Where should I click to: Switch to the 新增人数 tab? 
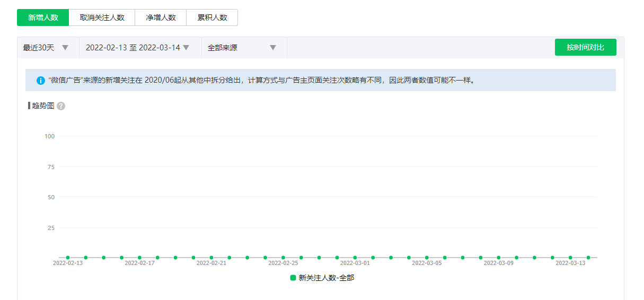pyautogui.click(x=43, y=17)
